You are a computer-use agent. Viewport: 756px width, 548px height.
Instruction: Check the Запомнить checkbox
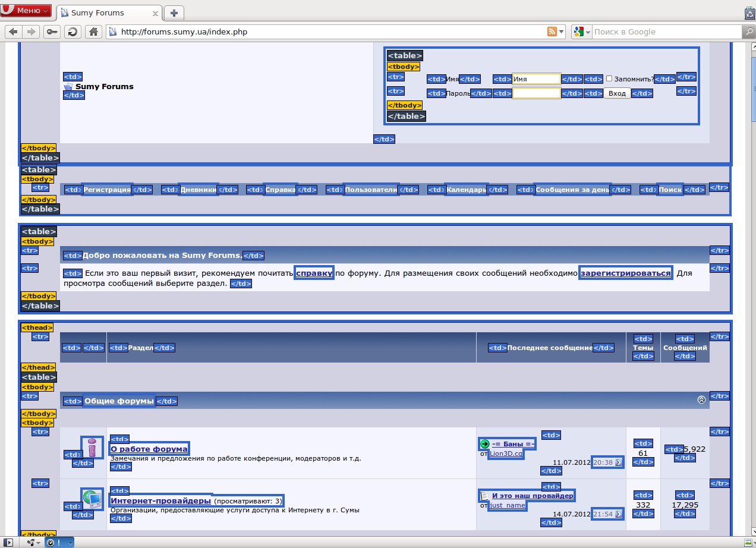pyautogui.click(x=609, y=78)
